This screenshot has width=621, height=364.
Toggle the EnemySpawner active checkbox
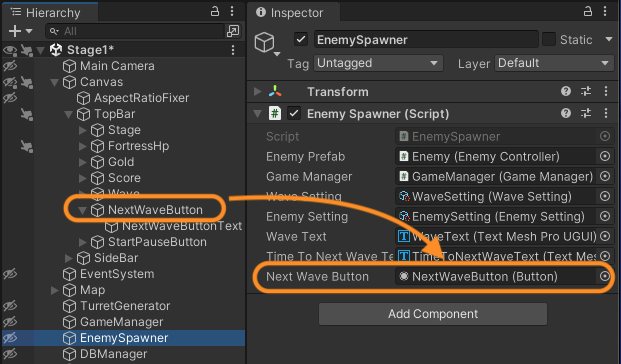301,39
